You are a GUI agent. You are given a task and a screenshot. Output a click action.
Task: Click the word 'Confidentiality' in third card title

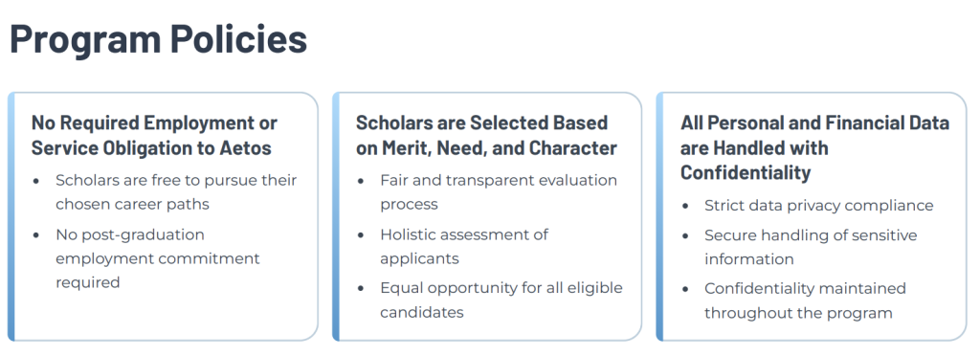pyautogui.click(x=746, y=172)
